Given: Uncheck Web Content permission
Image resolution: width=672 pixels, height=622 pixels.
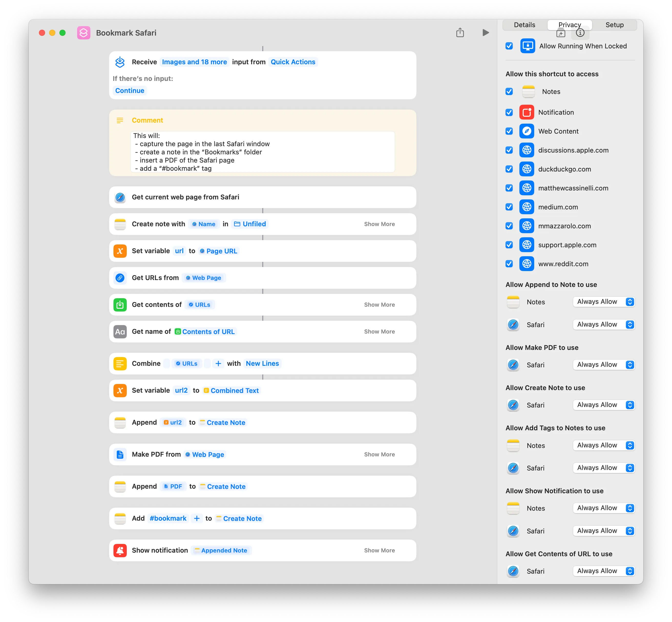Looking at the screenshot, I should click(509, 131).
